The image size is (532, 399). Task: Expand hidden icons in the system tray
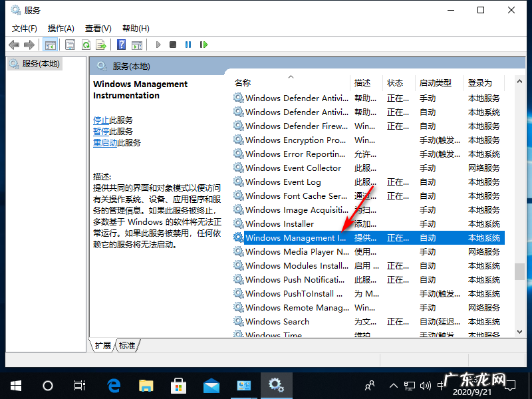point(394,384)
